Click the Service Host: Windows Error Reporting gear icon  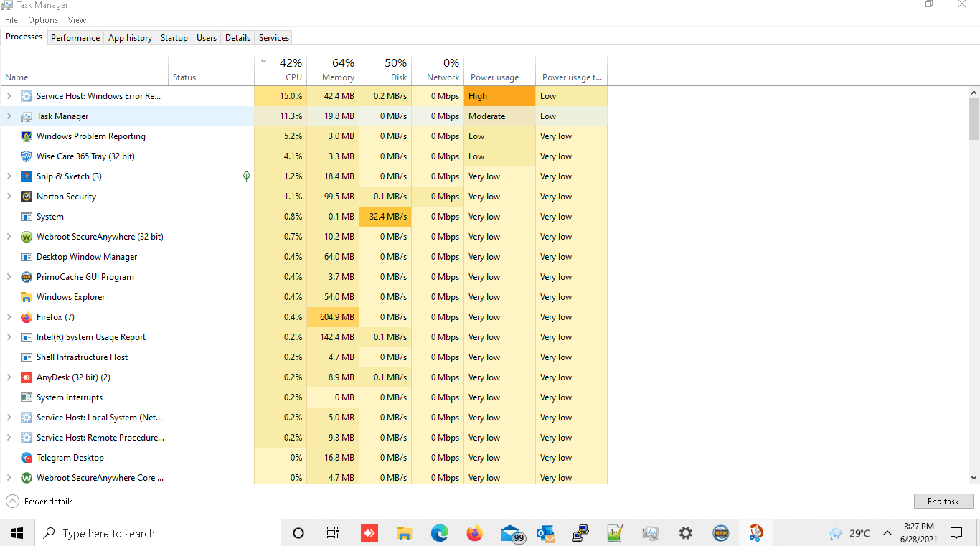(27, 96)
